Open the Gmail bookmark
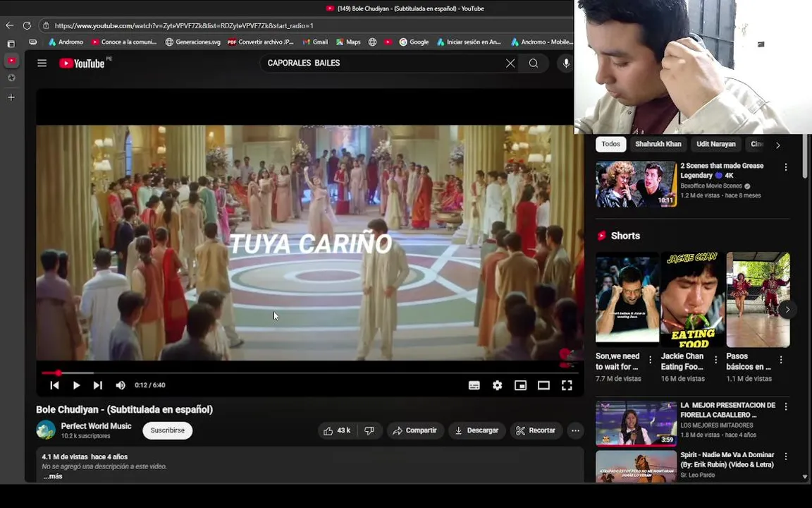Viewport: 812px width, 508px height. tap(315, 42)
